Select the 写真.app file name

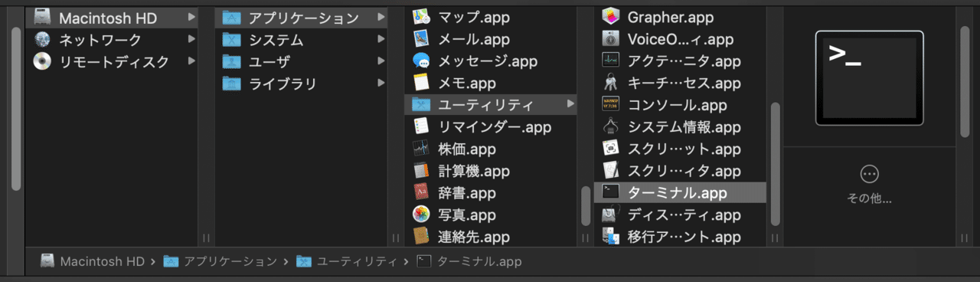[x=467, y=215]
